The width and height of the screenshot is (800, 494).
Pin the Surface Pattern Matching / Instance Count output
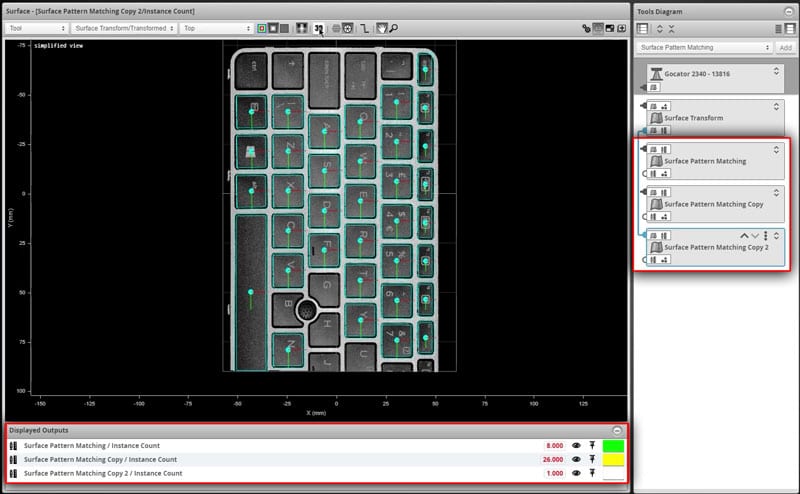coord(592,446)
